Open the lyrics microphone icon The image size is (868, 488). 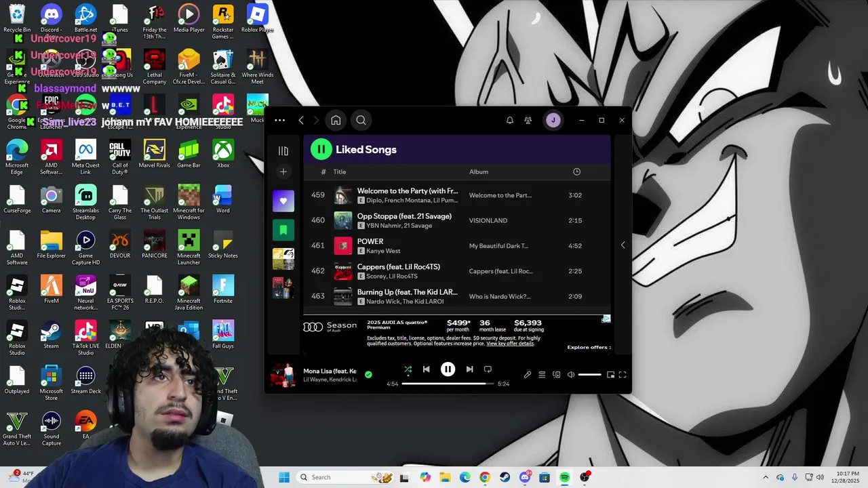coord(528,375)
